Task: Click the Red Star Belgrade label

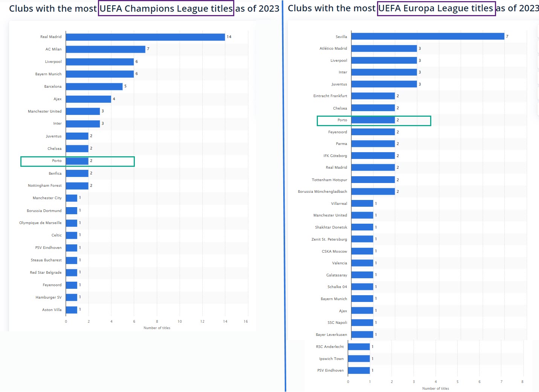Action: (x=46, y=273)
